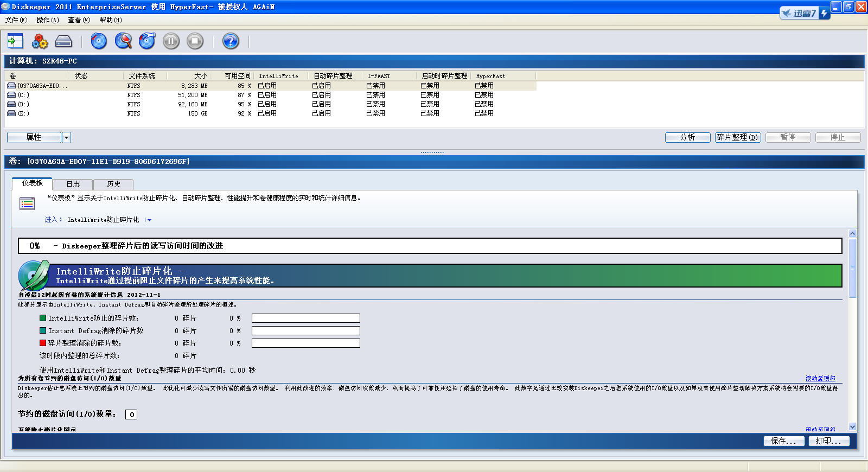Click the quick launch pane toolbar icon
Image resolution: width=868 pixels, height=472 pixels.
coord(15,41)
